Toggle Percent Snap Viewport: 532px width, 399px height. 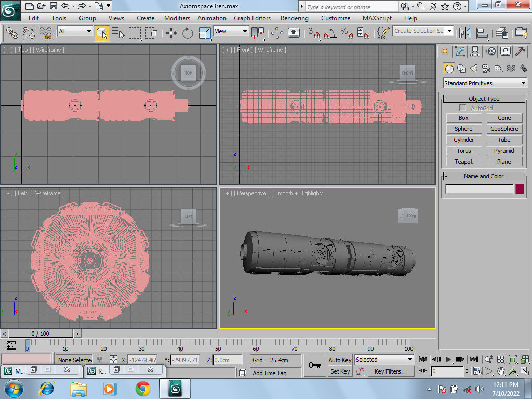click(x=347, y=33)
